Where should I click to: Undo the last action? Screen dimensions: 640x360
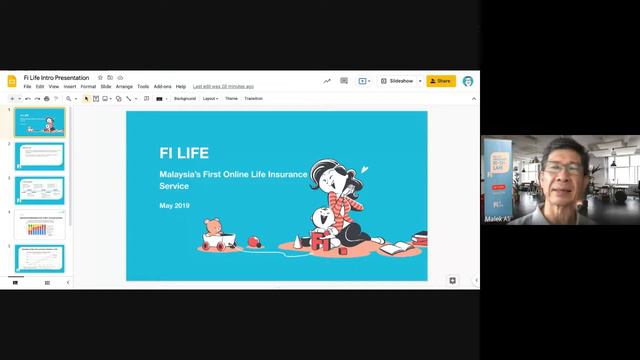click(28, 99)
